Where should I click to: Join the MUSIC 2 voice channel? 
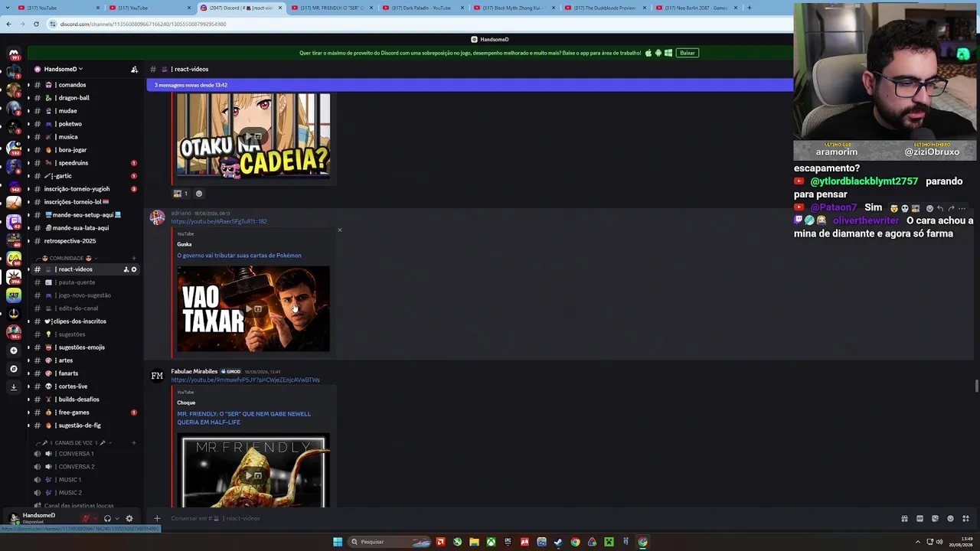pos(84,493)
